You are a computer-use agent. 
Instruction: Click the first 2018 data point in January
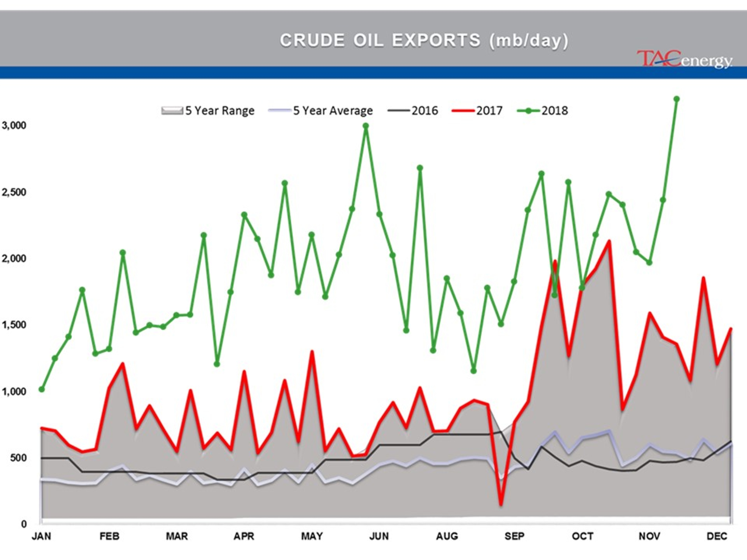tap(42, 389)
